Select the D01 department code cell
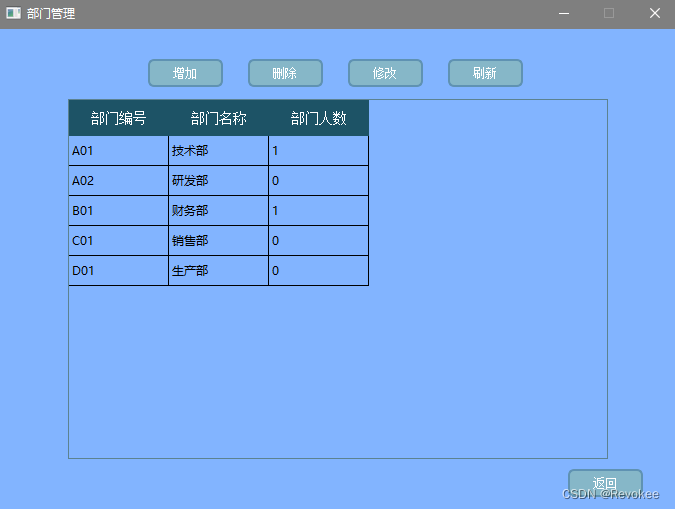This screenshot has width=675, height=509. (x=118, y=270)
